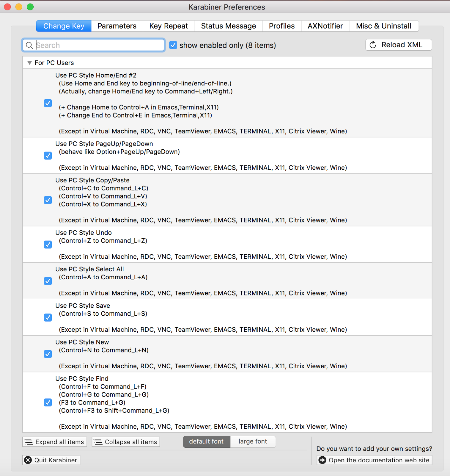Click "Change End to Control+E" line
The width and height of the screenshot is (450, 476).
pos(135,115)
